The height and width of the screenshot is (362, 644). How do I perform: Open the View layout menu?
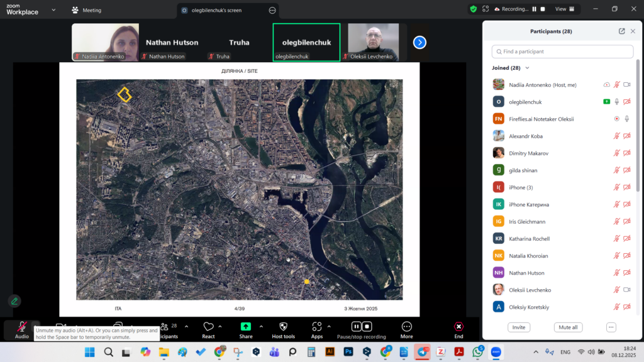tap(560, 9)
